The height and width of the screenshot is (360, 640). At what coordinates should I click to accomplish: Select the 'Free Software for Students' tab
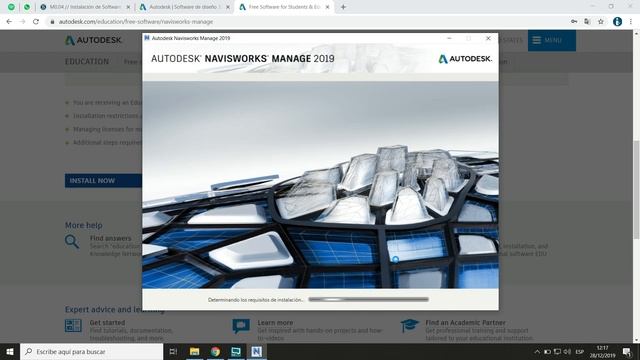(x=283, y=7)
